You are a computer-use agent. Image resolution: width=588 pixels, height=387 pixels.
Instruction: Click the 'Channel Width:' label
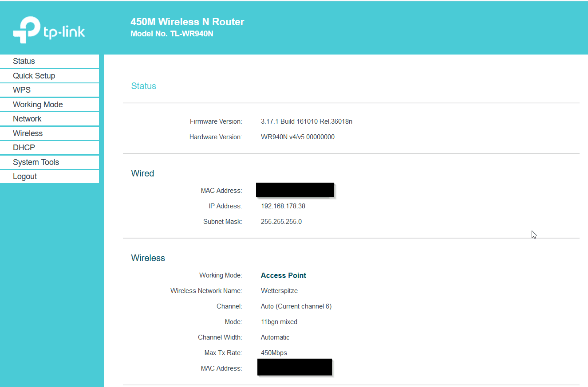pyautogui.click(x=220, y=337)
